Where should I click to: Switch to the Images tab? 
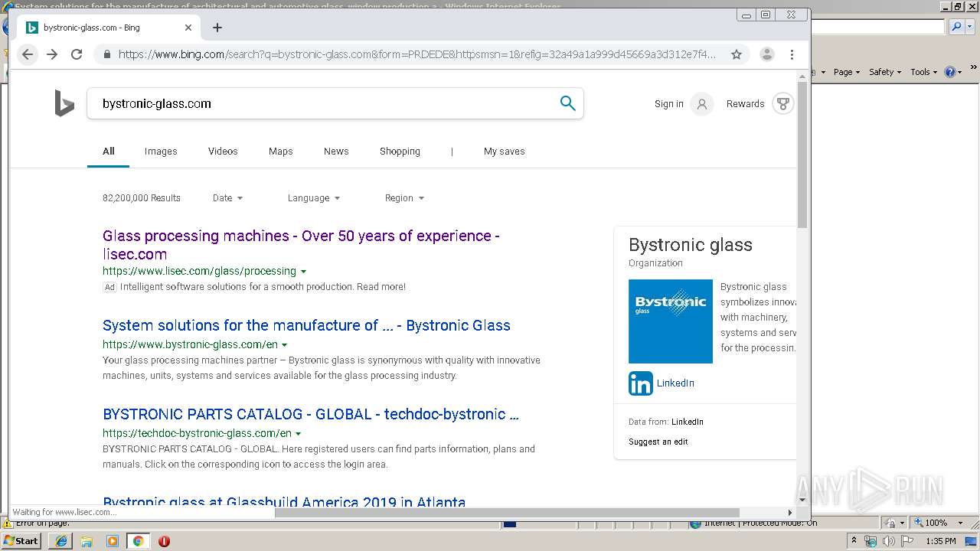[x=161, y=152]
